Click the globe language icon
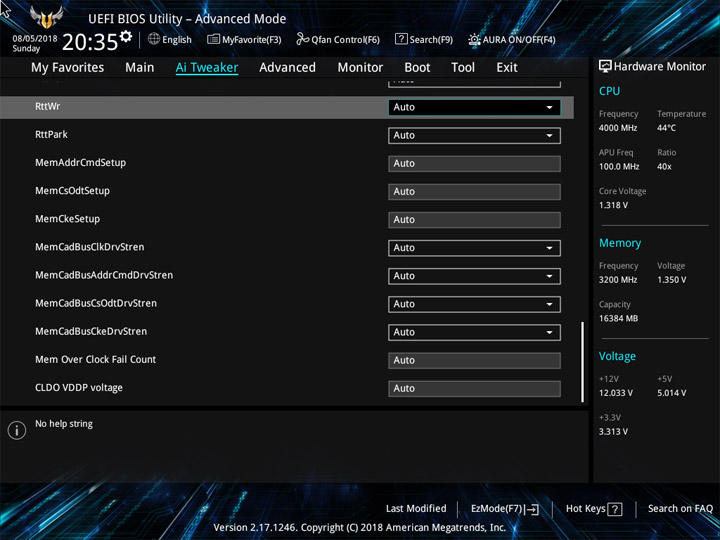This screenshot has width=720, height=540. pos(153,39)
